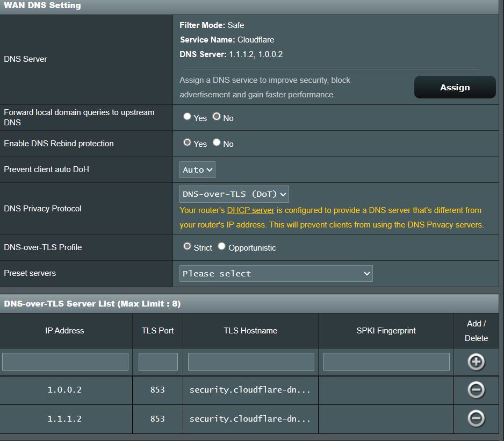The height and width of the screenshot is (441, 504).
Task: Delete the 1.0.0.2 server entry
Action: (476, 390)
